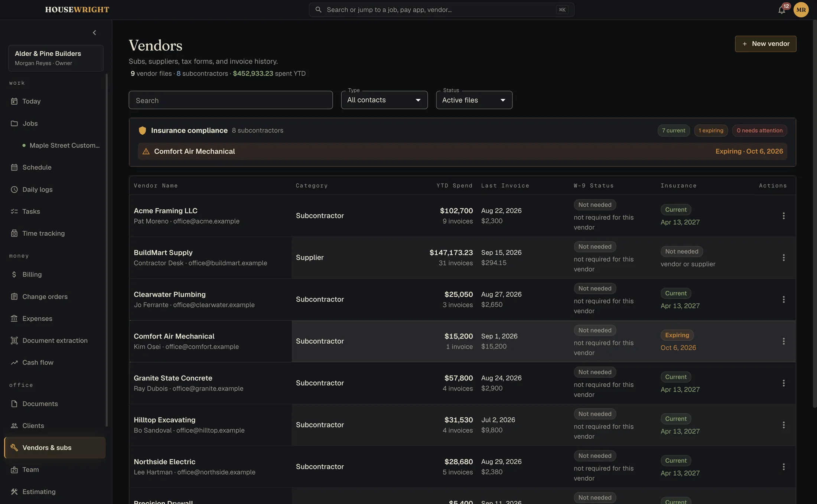Click the New vendor button
The height and width of the screenshot is (504, 817).
[x=765, y=44]
